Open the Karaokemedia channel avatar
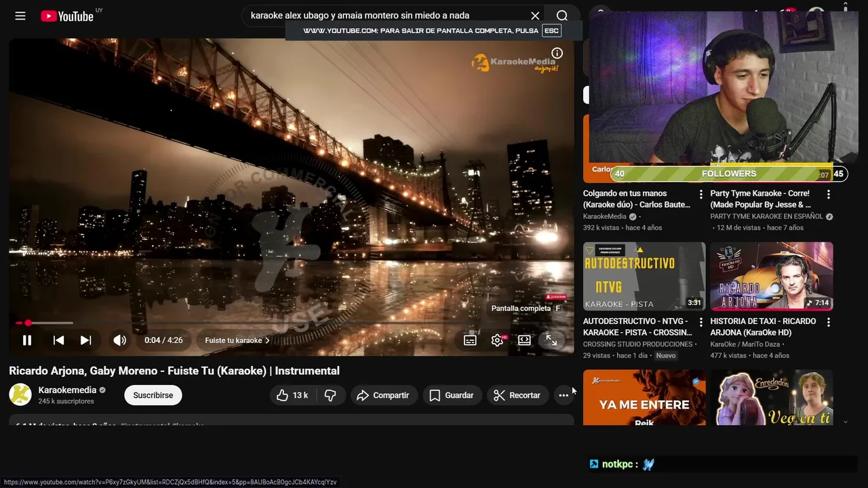Screen dimensions: 868x488 click(20, 395)
